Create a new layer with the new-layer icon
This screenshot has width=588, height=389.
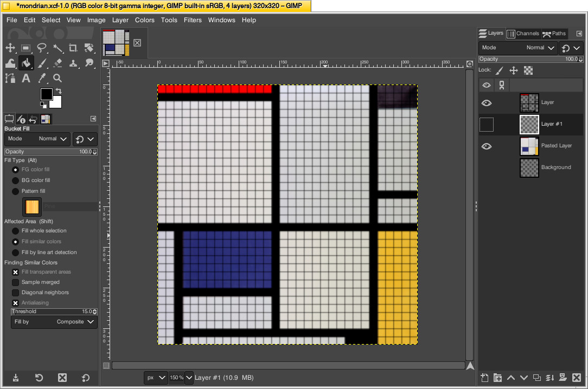pyautogui.click(x=483, y=378)
